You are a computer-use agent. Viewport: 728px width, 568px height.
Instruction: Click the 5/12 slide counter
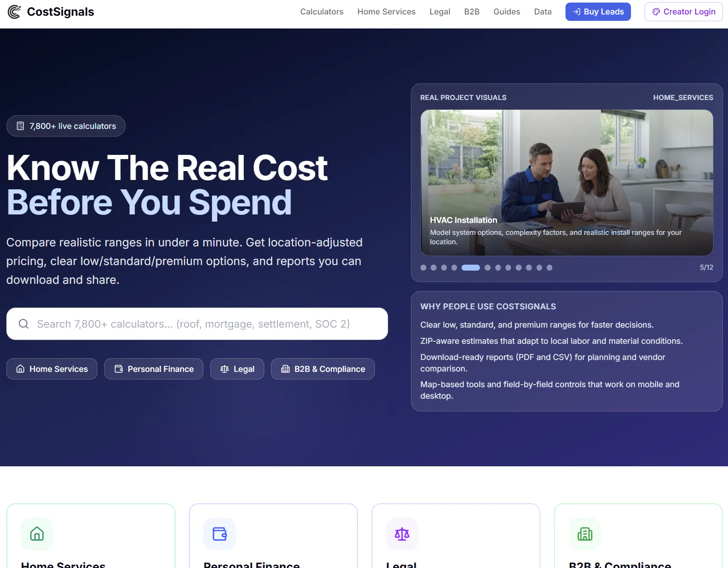(706, 267)
